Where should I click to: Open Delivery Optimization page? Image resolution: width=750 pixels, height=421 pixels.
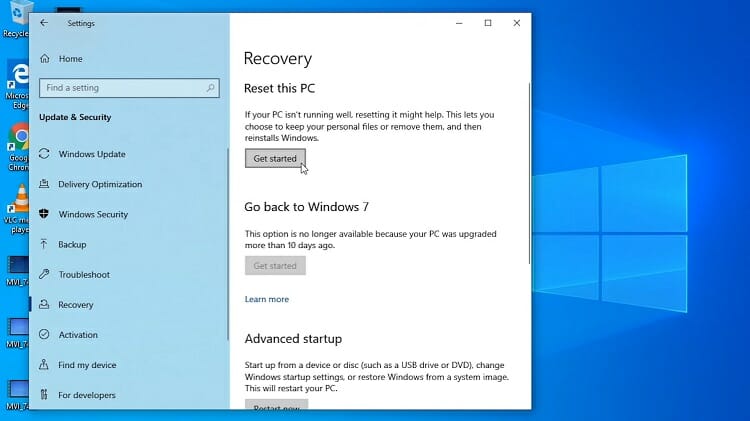(100, 184)
